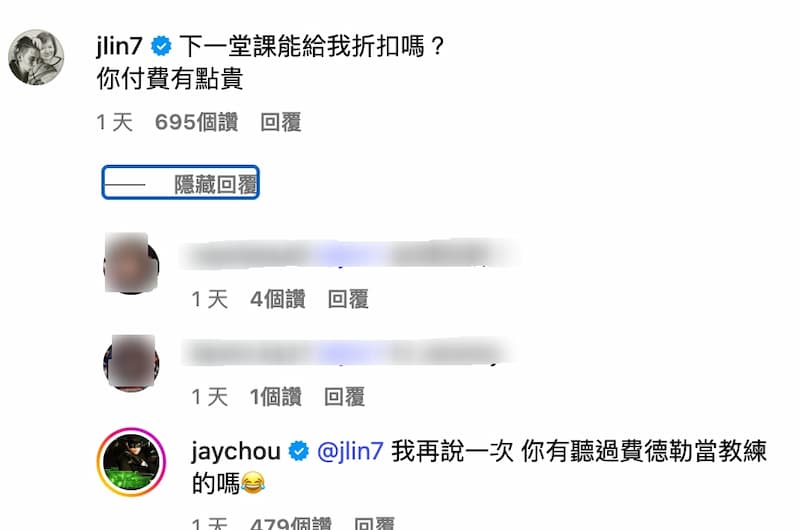Click jlin7 comment timestamp 1天
The height and width of the screenshot is (530, 800).
[x=115, y=122]
